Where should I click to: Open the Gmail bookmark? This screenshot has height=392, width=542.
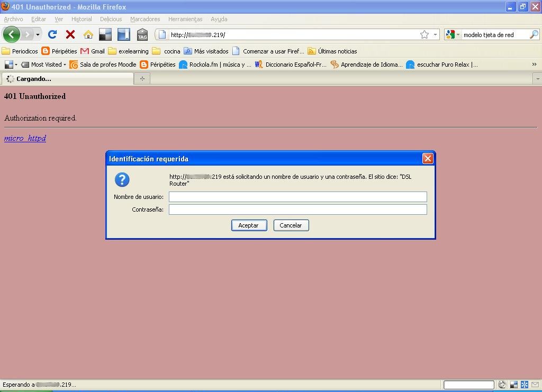(x=93, y=51)
